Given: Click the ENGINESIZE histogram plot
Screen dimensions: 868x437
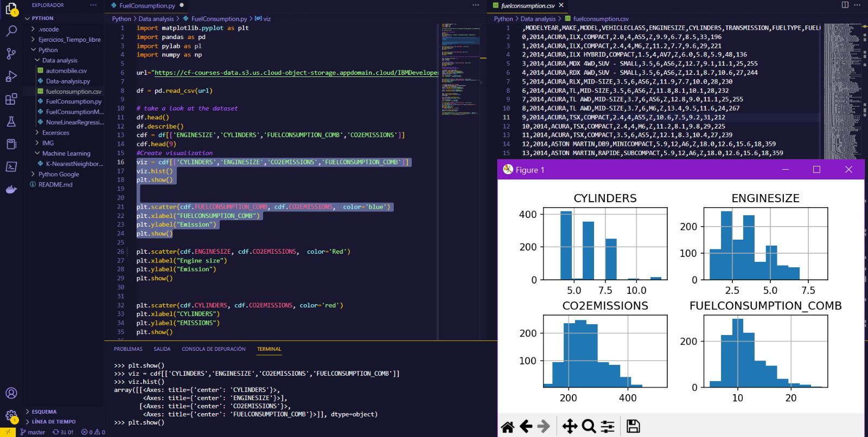Looking at the screenshot, I should click(x=765, y=244).
